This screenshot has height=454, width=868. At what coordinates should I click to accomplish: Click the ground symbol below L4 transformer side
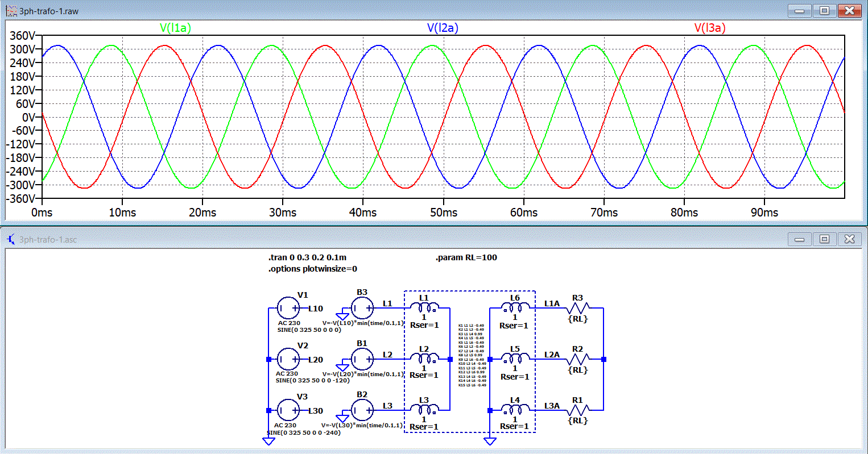pos(490,441)
